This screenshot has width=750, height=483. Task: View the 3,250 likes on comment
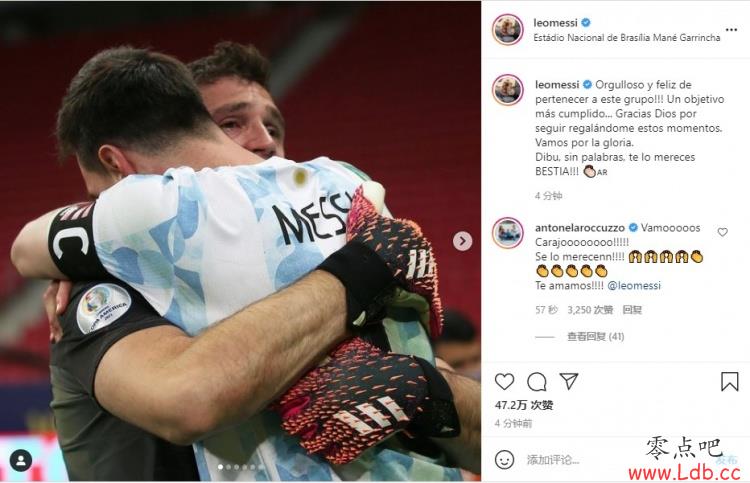[x=590, y=310]
